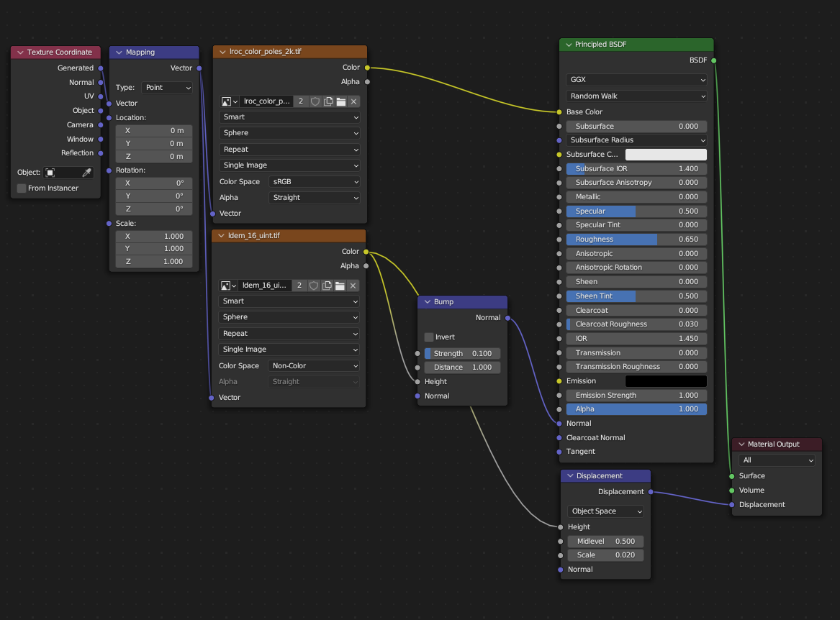The image size is (840, 620).
Task: Click Metallic value field
Action: pos(636,197)
